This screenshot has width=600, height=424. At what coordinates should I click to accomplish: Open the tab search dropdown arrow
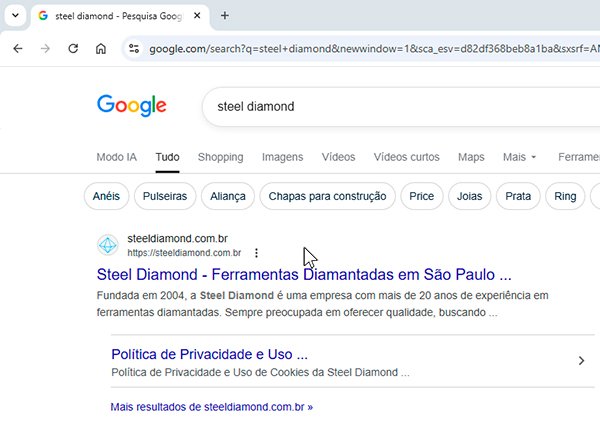click(x=15, y=16)
